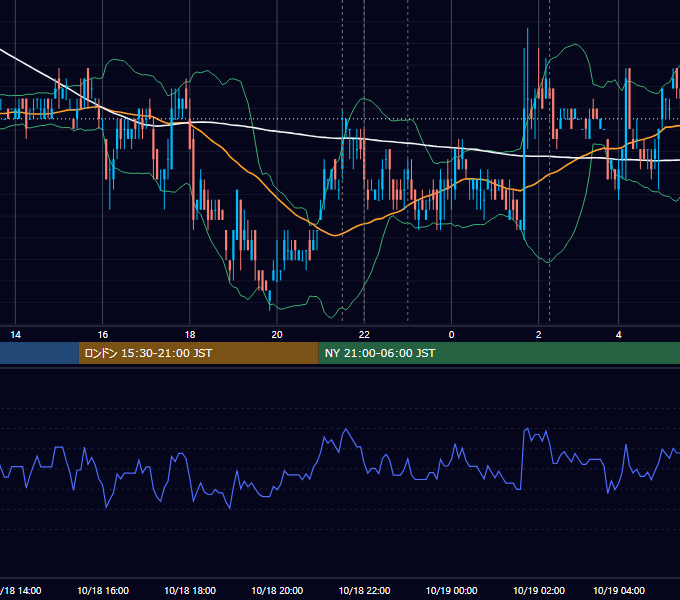680x600 pixels.
Task: Click the 10/19 04:00 date label
Action: pyautogui.click(x=619, y=590)
